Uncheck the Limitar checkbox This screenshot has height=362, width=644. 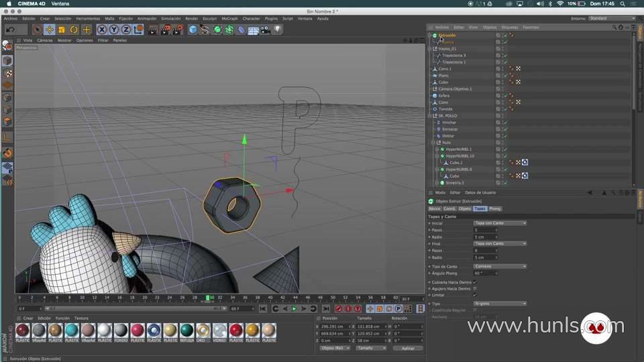click(x=475, y=294)
